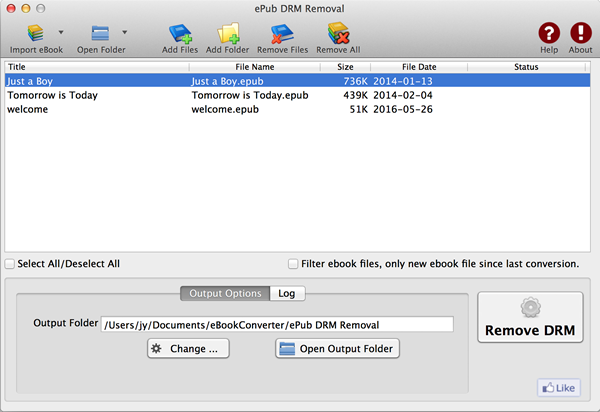
Task: Sort by the File Name column header
Action: (254, 67)
